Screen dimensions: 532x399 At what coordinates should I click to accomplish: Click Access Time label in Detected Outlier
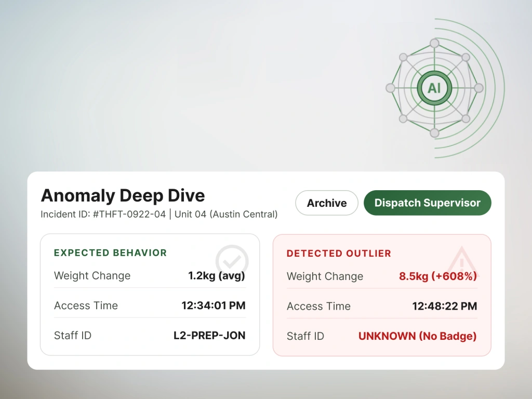click(x=318, y=306)
